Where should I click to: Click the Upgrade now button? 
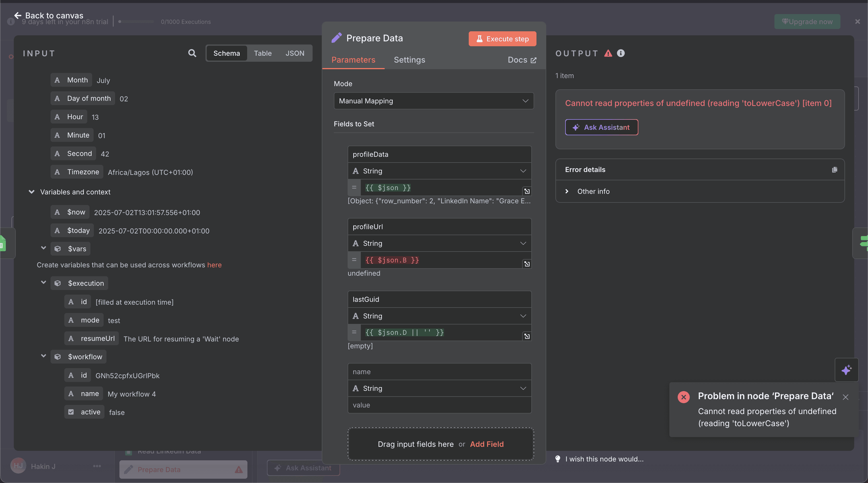coord(807,22)
